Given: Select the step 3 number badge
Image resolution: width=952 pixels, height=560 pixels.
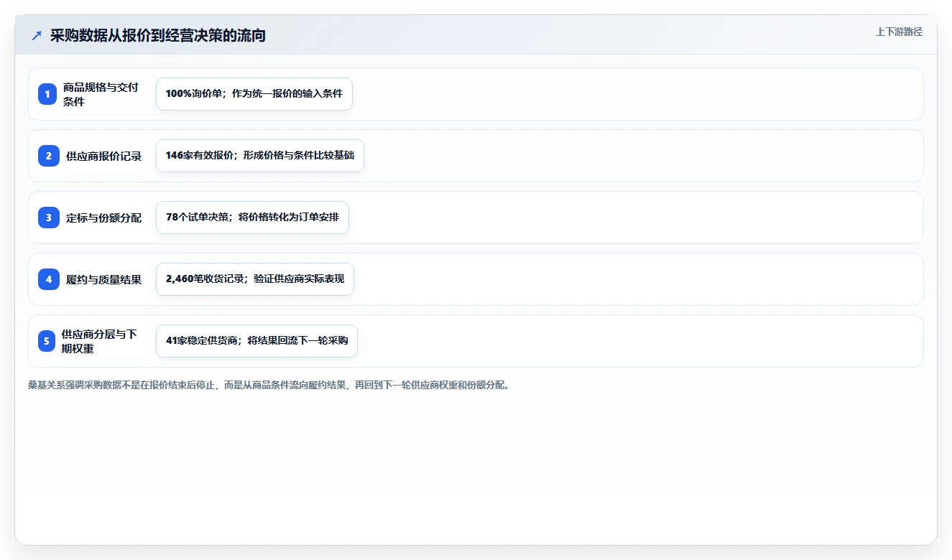Looking at the screenshot, I should click(x=49, y=218).
